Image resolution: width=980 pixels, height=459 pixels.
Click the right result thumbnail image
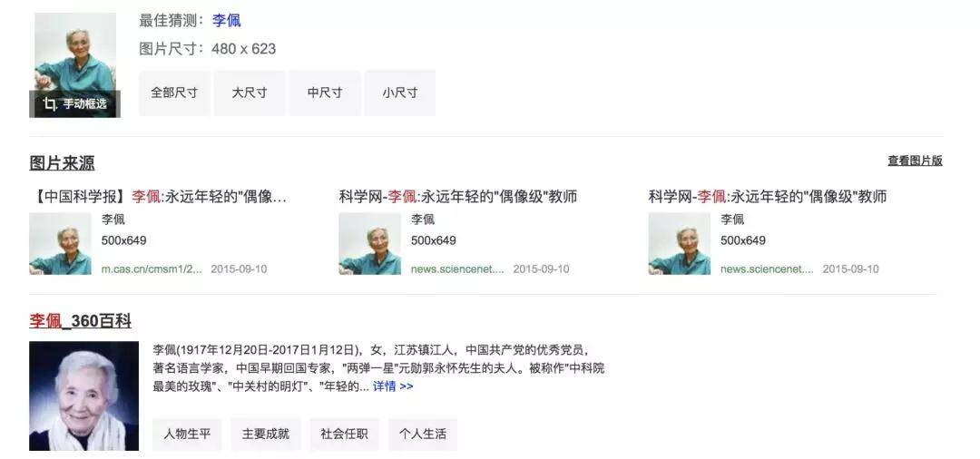(x=680, y=243)
